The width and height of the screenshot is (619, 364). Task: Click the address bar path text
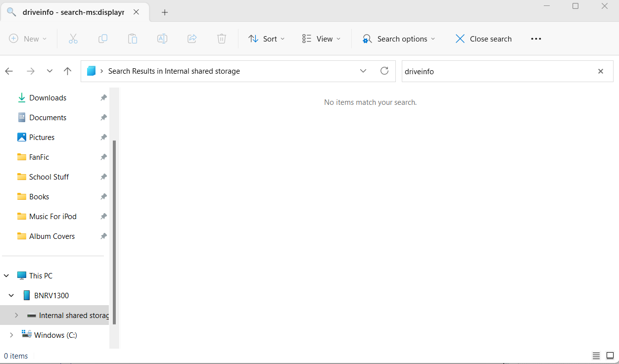point(174,71)
